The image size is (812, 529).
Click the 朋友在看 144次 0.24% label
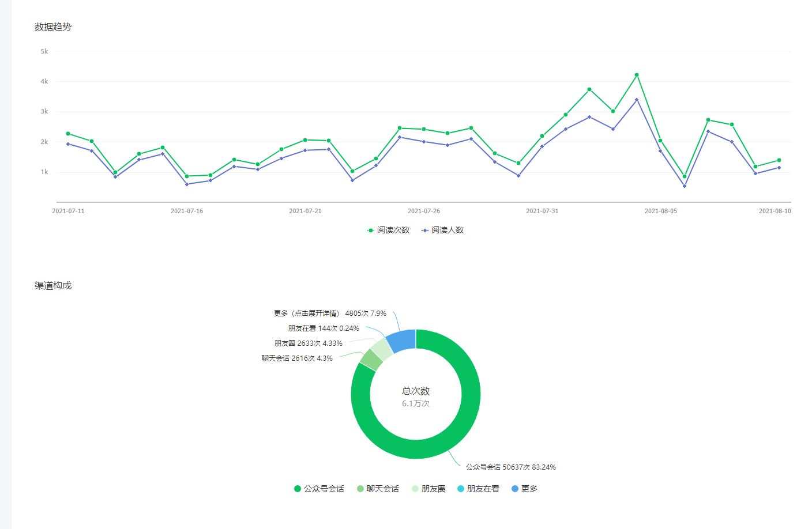point(324,328)
